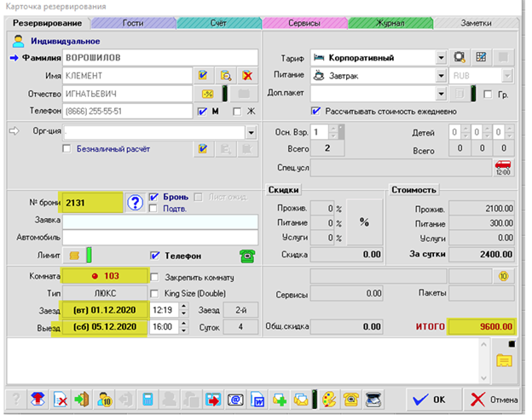Click the Отмена cancel button
Image resolution: width=532 pixels, height=420 pixels.
coord(493,400)
